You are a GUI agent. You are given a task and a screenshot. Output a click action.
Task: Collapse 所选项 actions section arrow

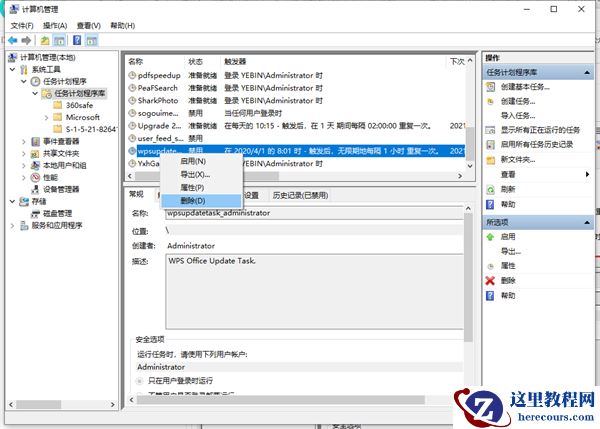coord(587,222)
